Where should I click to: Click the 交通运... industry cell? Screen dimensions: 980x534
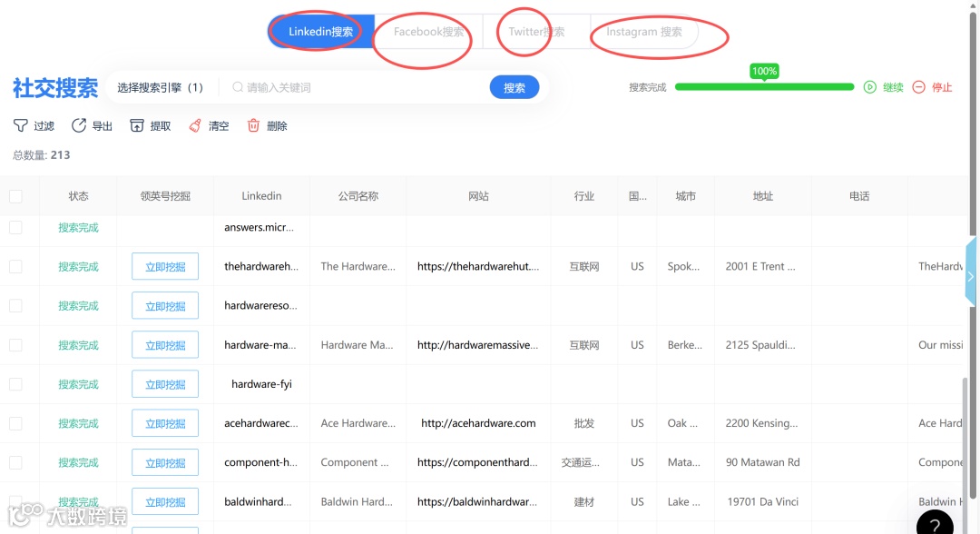pos(580,463)
